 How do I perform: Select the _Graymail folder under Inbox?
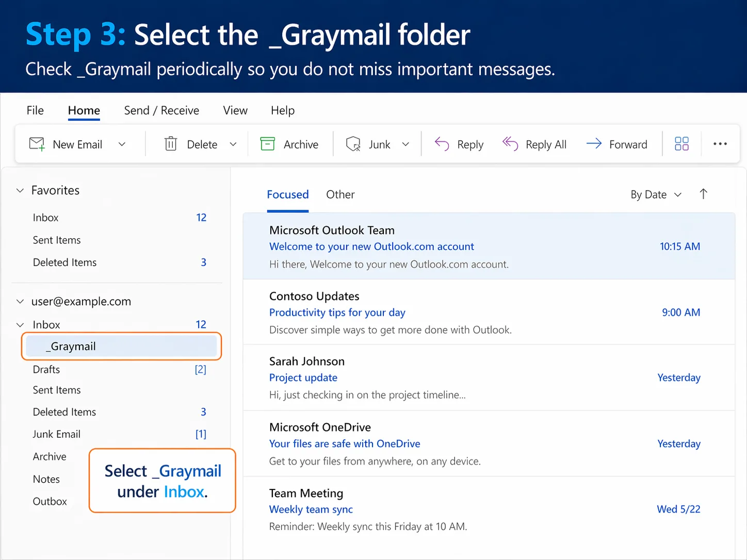coord(122,347)
